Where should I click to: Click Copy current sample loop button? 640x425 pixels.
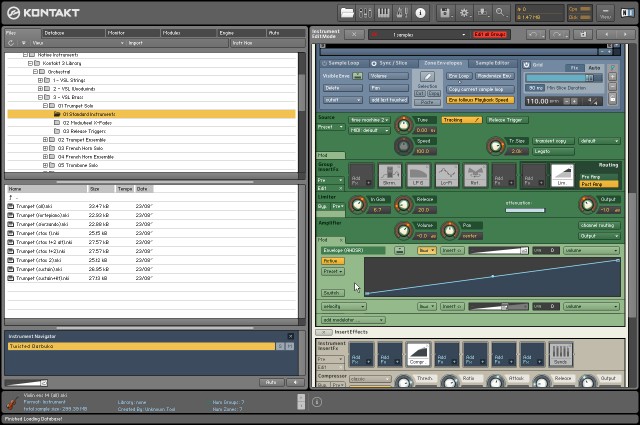(x=480, y=89)
